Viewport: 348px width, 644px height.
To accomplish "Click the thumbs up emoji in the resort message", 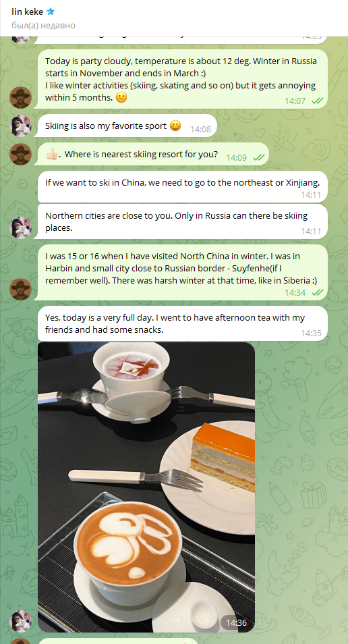I will pos(51,155).
